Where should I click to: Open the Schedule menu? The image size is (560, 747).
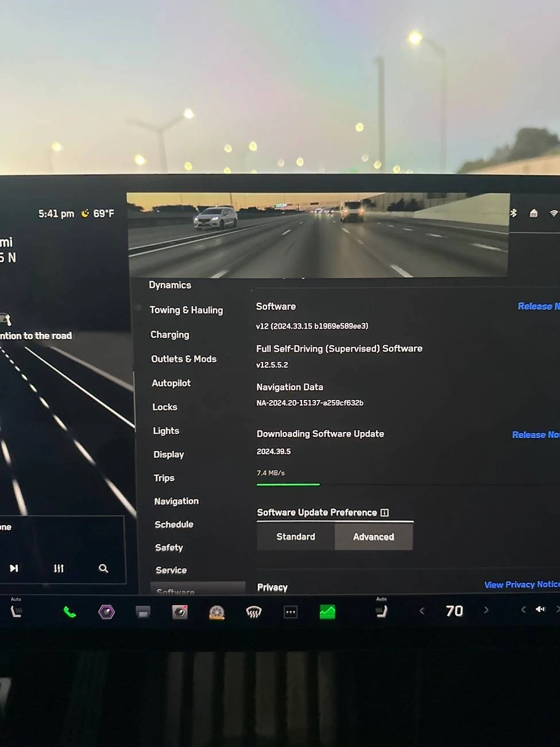(174, 525)
